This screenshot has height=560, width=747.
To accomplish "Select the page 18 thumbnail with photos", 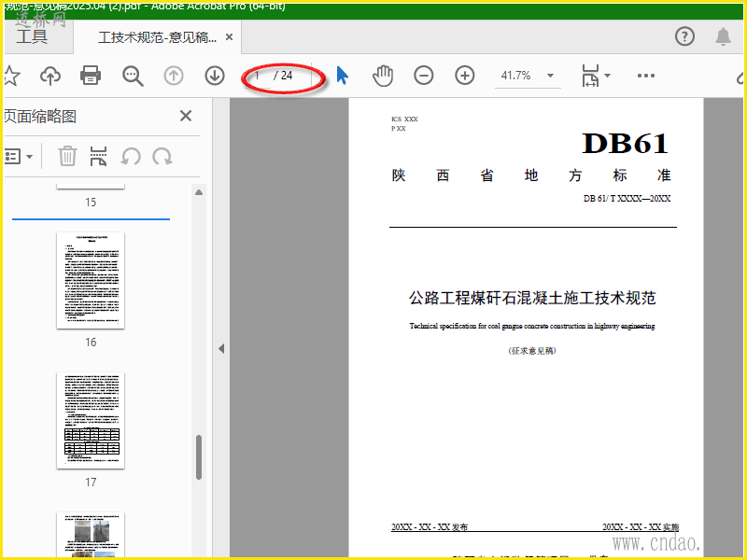I will point(91,535).
